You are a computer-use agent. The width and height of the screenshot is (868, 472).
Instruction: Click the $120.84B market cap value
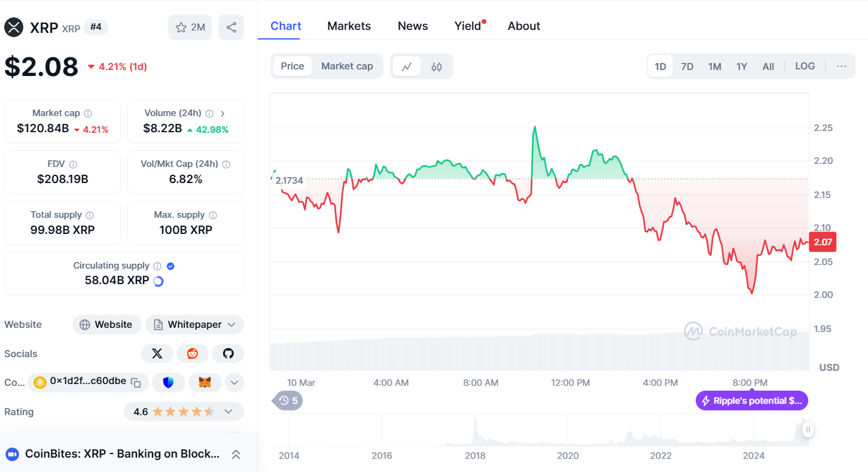[43, 129]
